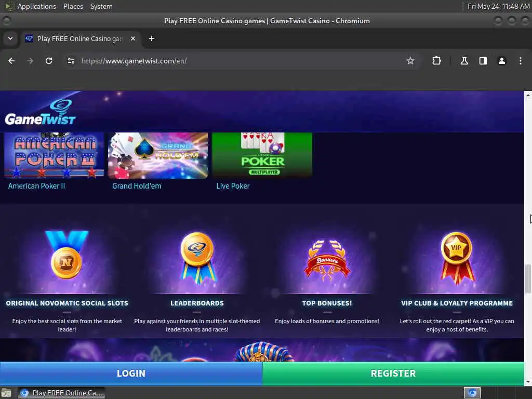Image resolution: width=532 pixels, height=399 pixels.
Task: Reload the page
Action: click(49, 61)
